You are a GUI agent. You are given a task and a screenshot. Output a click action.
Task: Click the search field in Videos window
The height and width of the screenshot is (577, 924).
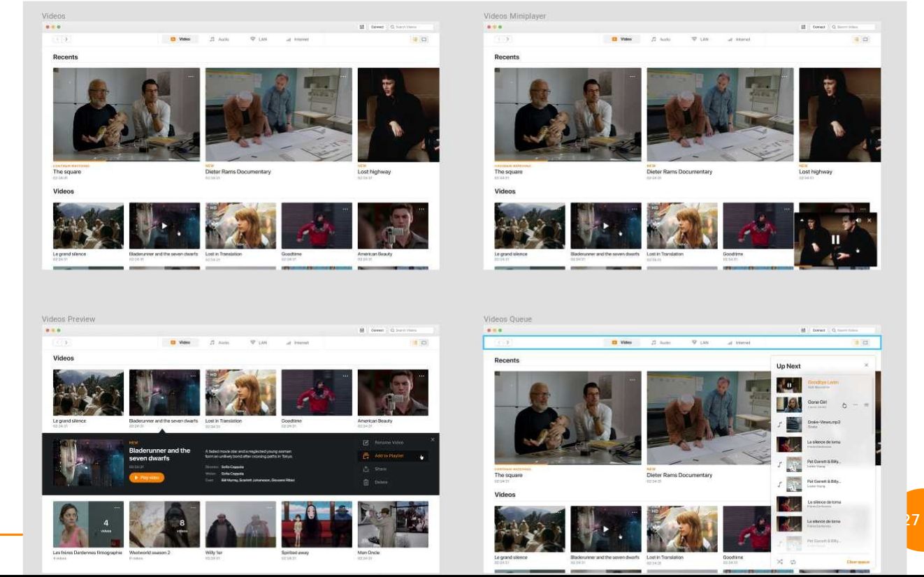click(411, 27)
